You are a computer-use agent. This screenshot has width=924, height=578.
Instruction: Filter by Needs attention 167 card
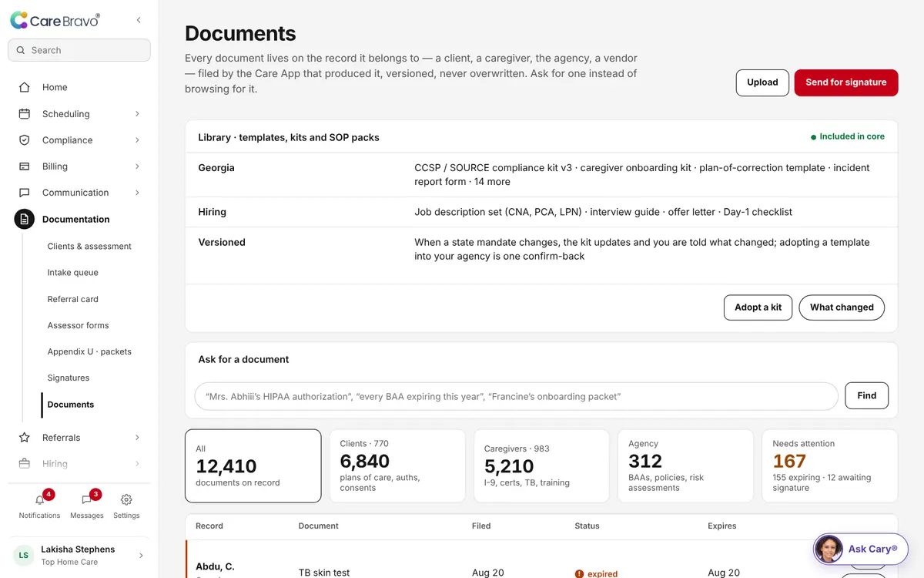[x=829, y=466]
